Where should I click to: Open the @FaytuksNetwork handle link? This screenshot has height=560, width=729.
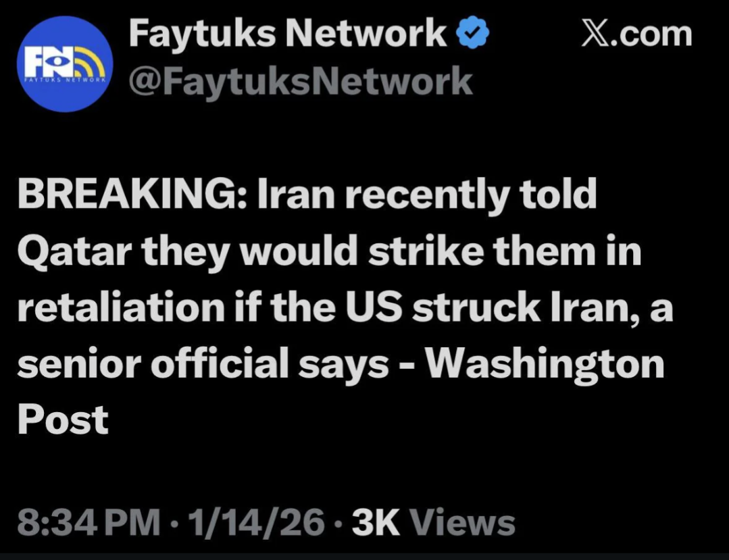tap(300, 82)
